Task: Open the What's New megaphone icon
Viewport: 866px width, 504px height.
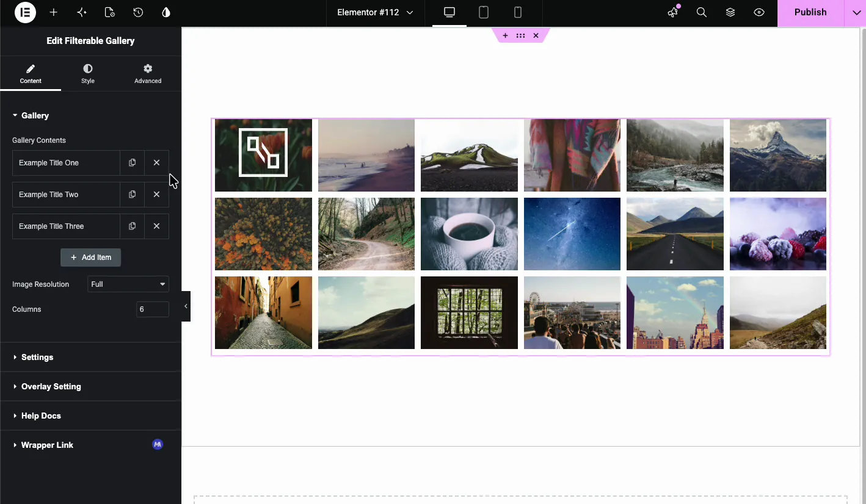Action: point(673,12)
